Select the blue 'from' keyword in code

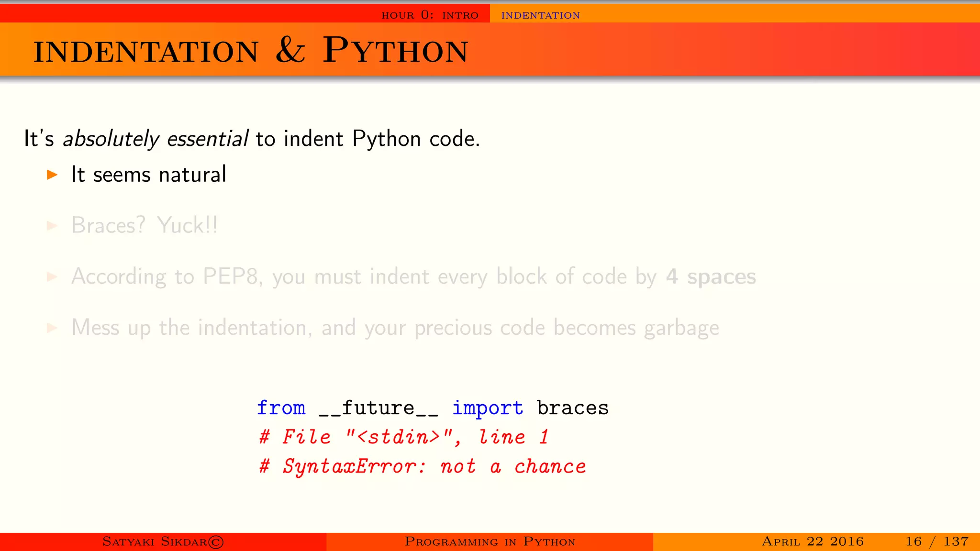coord(281,408)
